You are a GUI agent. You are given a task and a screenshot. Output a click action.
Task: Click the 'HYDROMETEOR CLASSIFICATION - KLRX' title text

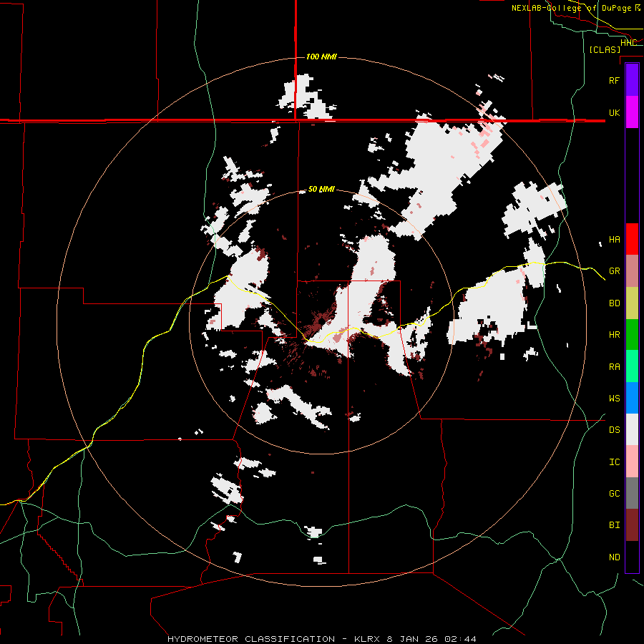tap(274, 639)
